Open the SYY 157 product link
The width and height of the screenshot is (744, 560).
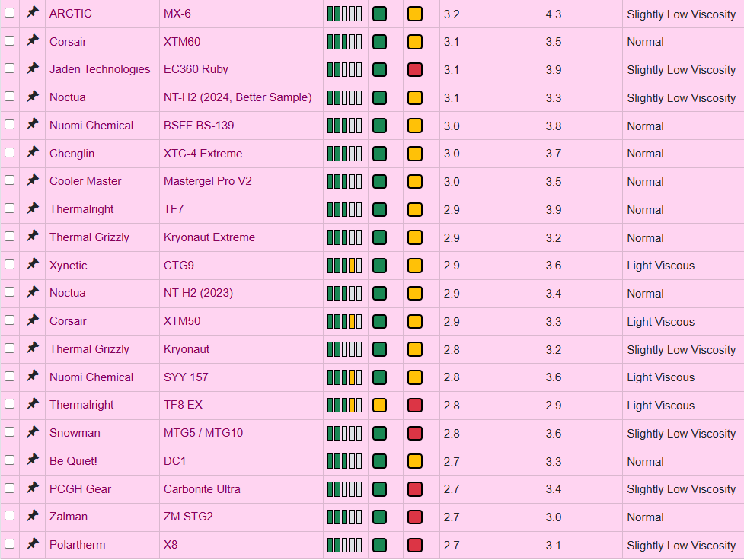tap(186, 377)
